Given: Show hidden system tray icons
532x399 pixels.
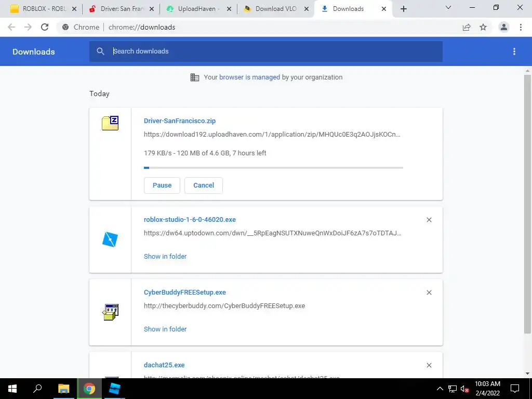Looking at the screenshot, I should coord(440,389).
